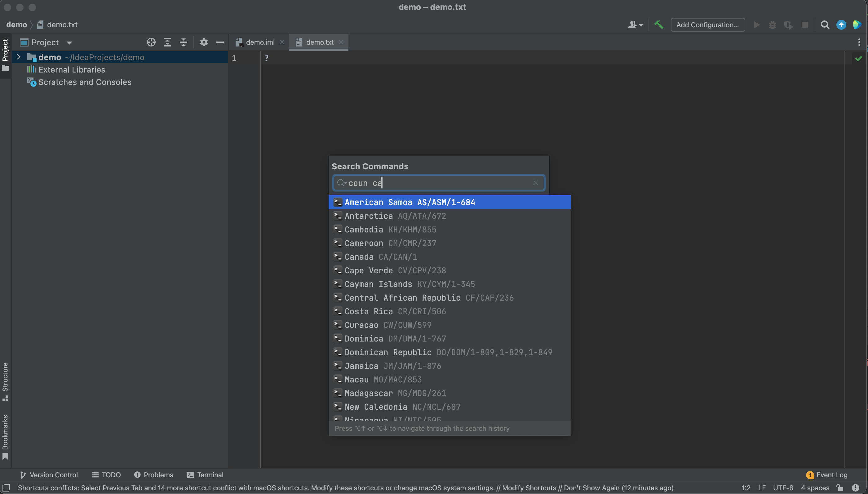Image resolution: width=868 pixels, height=494 pixels.
Task: Click search history magnifier in Search Commands
Action: pyautogui.click(x=341, y=183)
